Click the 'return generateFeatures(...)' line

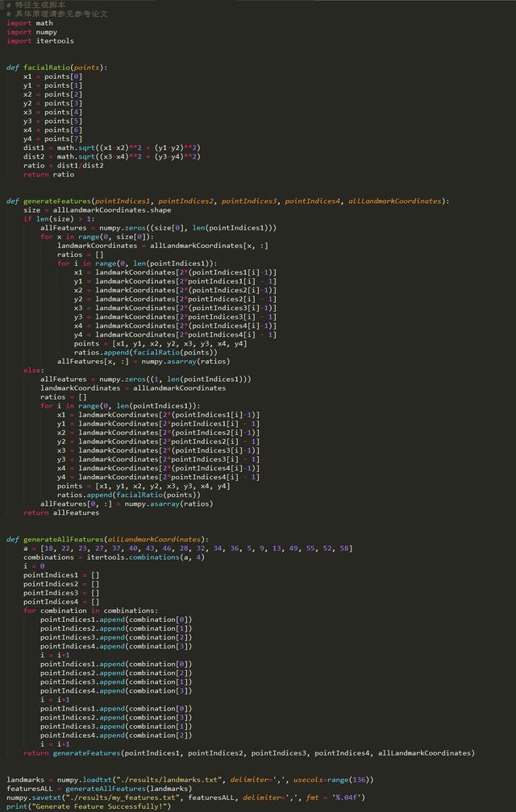click(249, 752)
